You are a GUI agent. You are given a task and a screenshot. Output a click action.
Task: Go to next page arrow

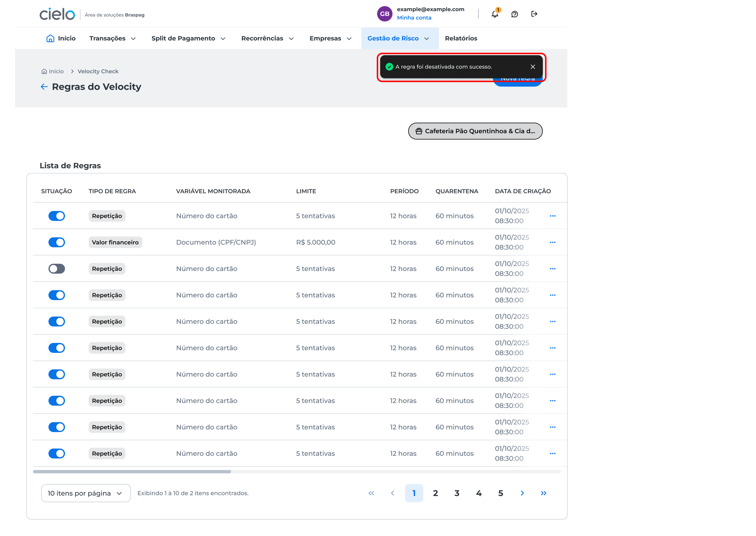coord(522,493)
